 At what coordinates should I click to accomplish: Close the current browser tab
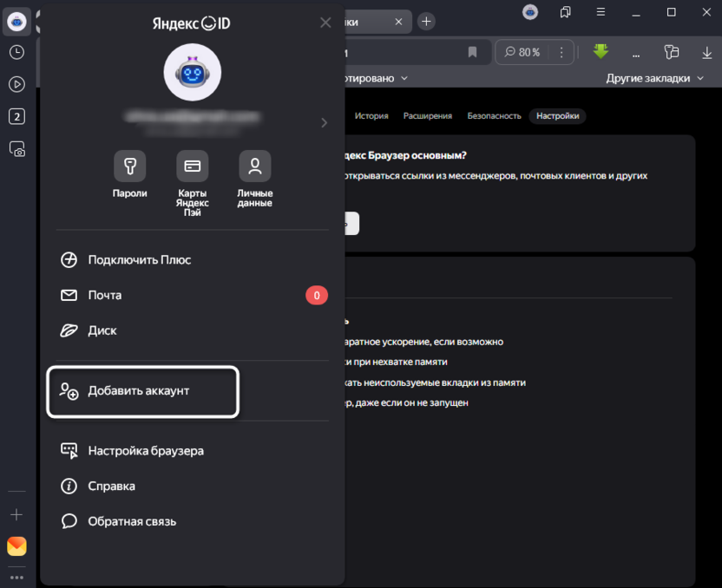tap(399, 22)
